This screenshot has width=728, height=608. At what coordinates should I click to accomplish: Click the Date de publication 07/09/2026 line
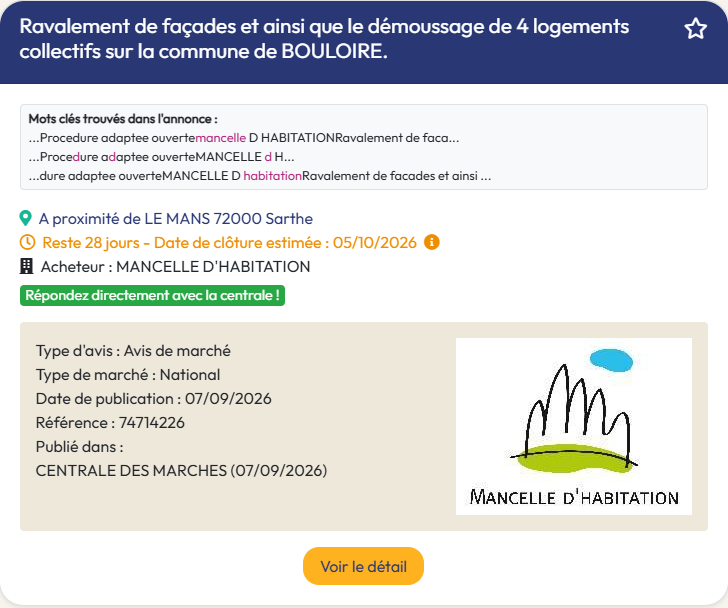click(x=154, y=399)
